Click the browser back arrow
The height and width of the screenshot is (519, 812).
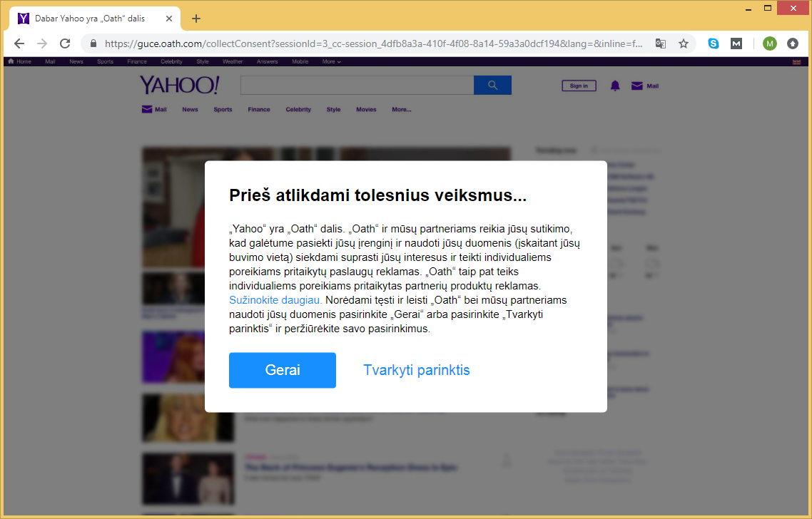(x=19, y=43)
